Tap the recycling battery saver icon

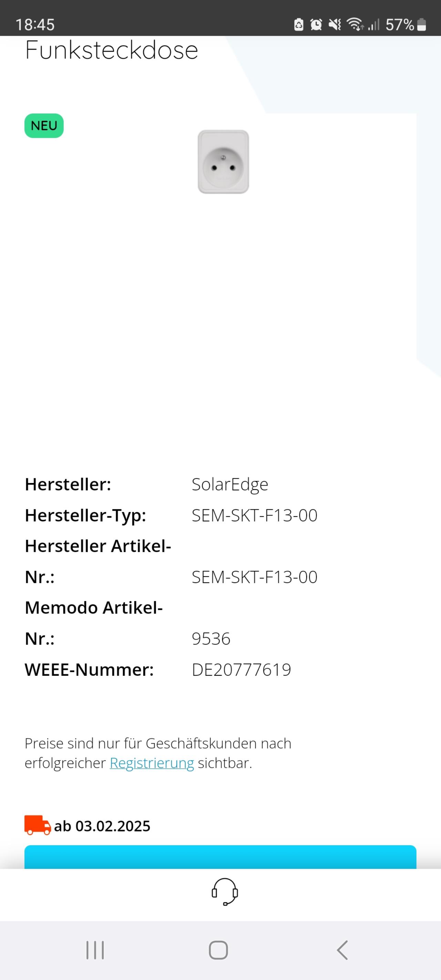[x=299, y=24]
